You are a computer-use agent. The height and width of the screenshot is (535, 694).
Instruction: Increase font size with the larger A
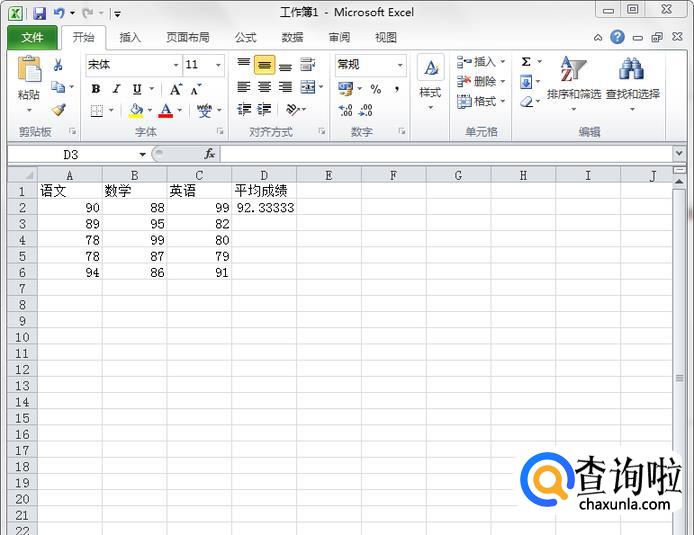pos(176,89)
